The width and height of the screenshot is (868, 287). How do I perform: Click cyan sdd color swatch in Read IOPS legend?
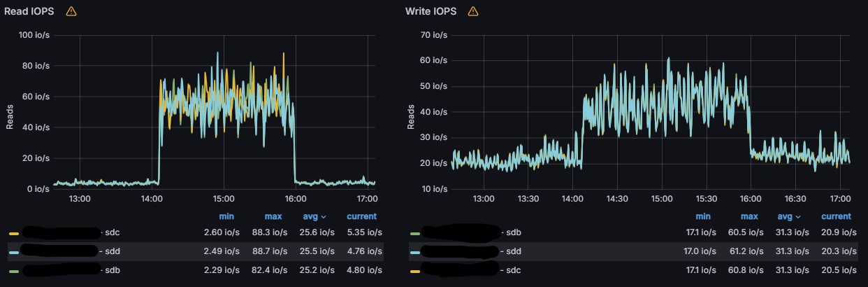tap(14, 251)
